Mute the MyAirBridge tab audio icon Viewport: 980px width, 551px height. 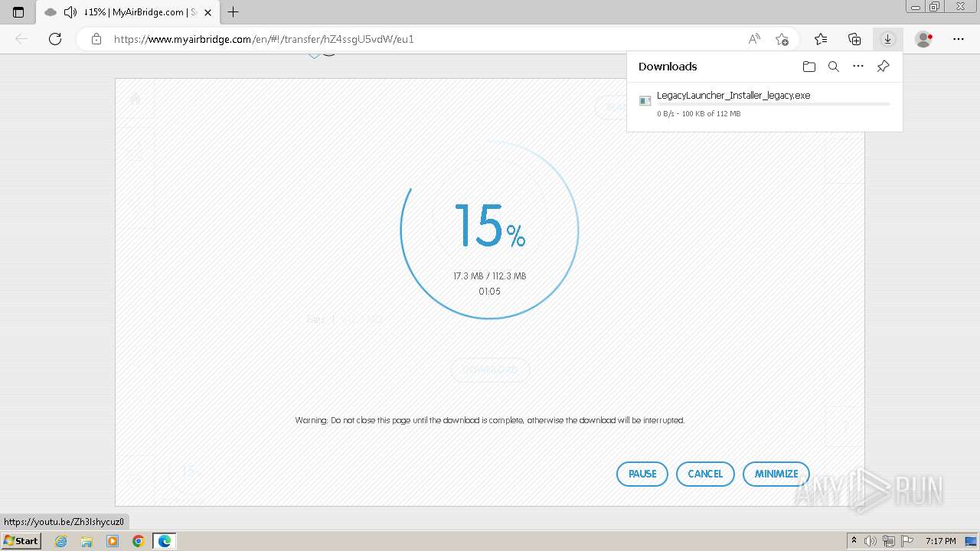(x=70, y=12)
